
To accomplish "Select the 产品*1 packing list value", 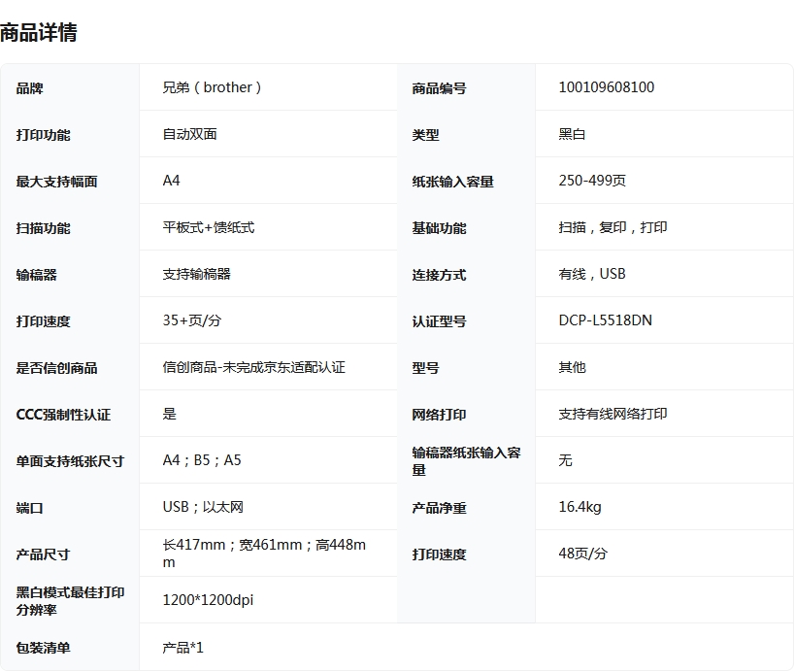I will [183, 648].
